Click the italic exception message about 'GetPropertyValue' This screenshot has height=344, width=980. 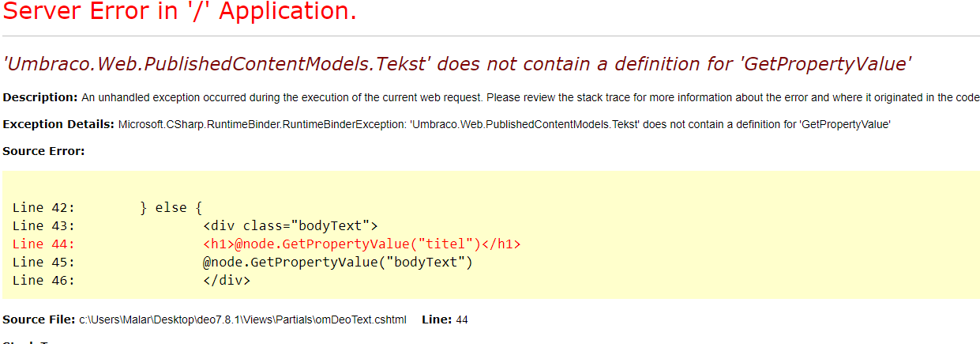458,64
